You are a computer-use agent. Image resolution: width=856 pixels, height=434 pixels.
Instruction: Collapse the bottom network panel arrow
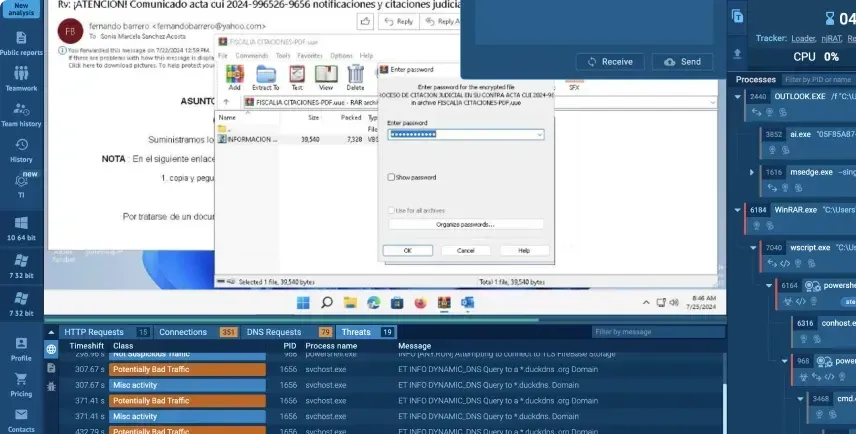coord(51,332)
